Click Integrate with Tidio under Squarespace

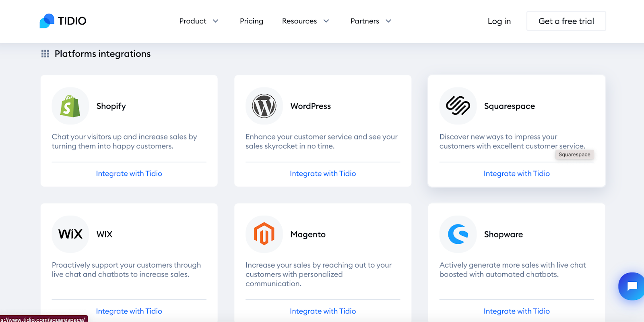coord(517,174)
